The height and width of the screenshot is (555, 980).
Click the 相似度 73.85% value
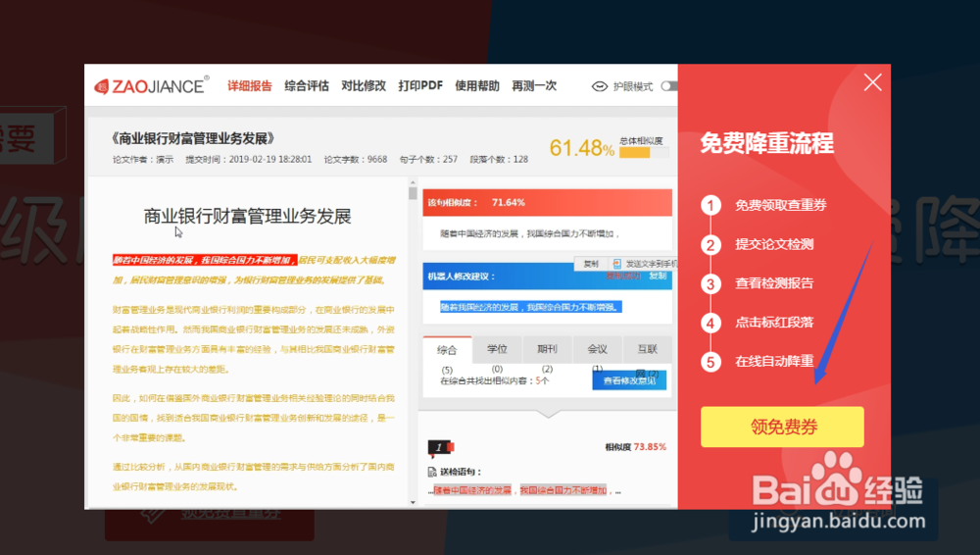tap(636, 447)
